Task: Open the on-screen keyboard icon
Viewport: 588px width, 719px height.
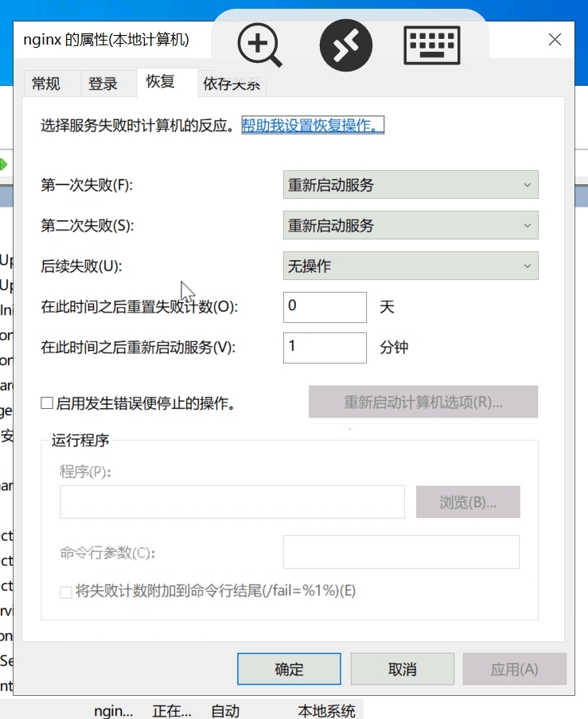Action: pos(431,45)
